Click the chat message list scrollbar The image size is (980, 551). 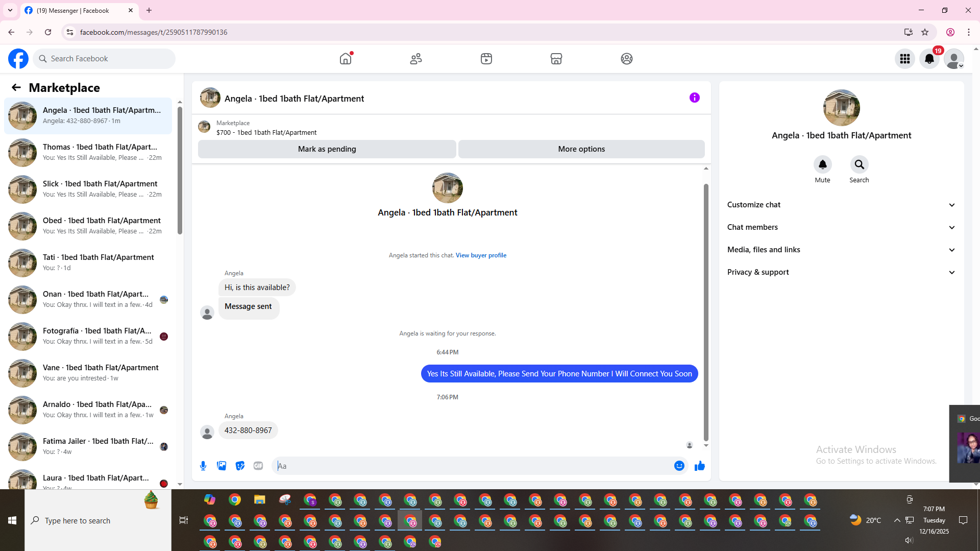pyautogui.click(x=706, y=312)
